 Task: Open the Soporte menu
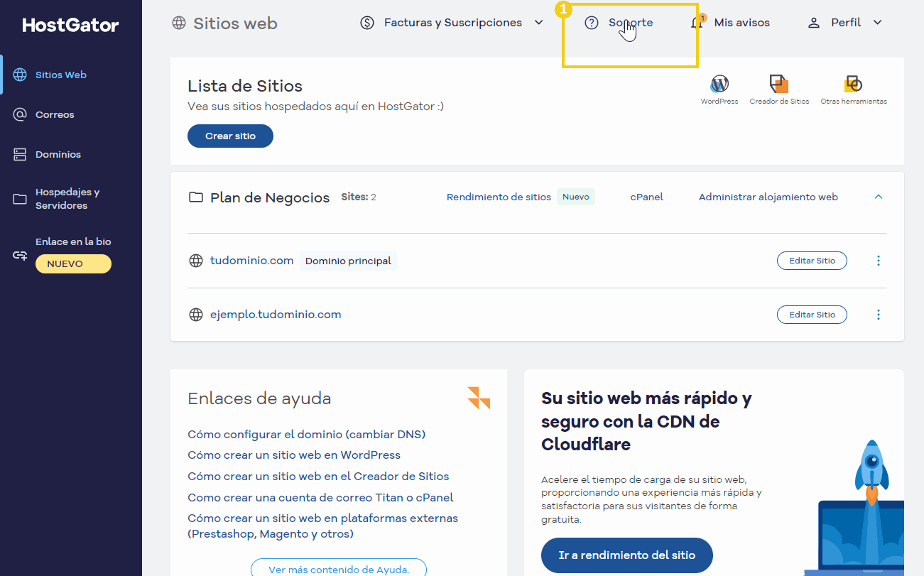(631, 23)
